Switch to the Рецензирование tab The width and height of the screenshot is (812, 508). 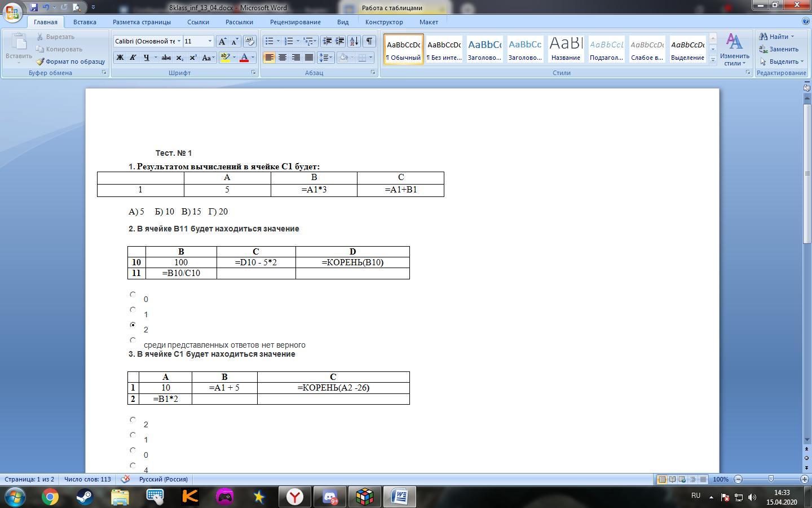click(295, 22)
